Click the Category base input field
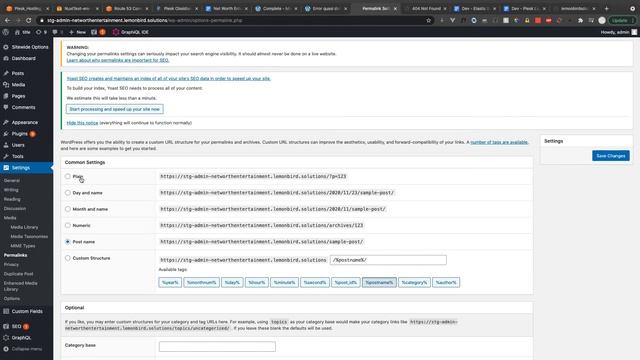Image resolution: width=640 pixels, height=360 pixels. pyautogui.click(x=217, y=347)
